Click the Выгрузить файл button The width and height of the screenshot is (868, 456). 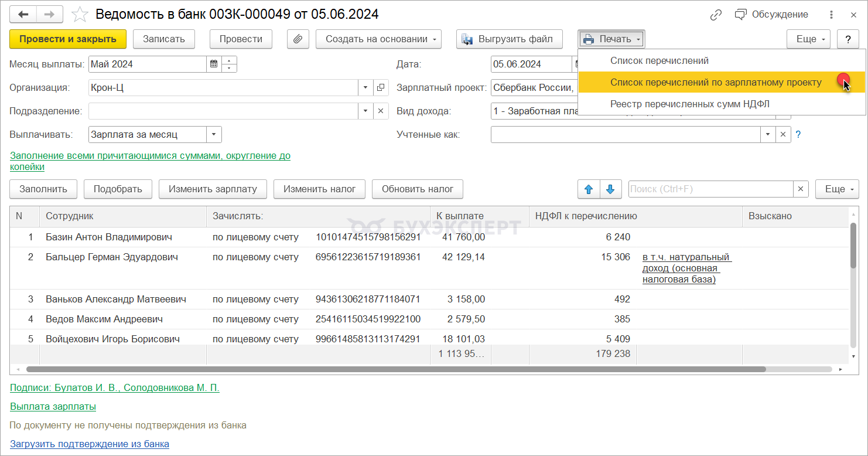pyautogui.click(x=509, y=39)
